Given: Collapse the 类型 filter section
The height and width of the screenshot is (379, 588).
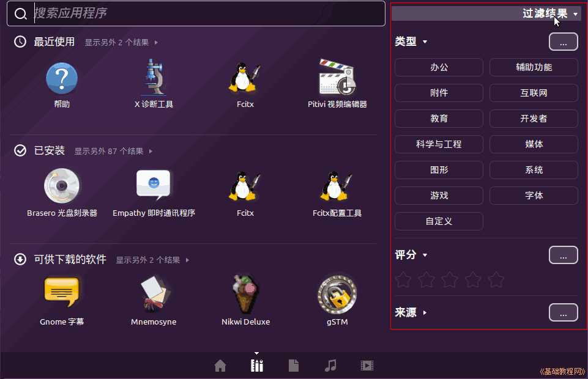Looking at the screenshot, I should [411, 42].
